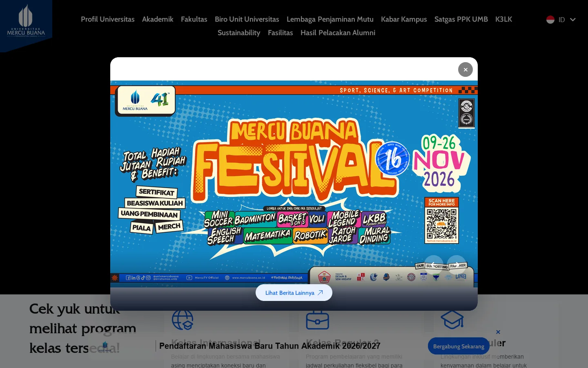Viewport: 588px width, 368px height.
Task: Open the Fasilitas menu item
Action: tap(281, 33)
